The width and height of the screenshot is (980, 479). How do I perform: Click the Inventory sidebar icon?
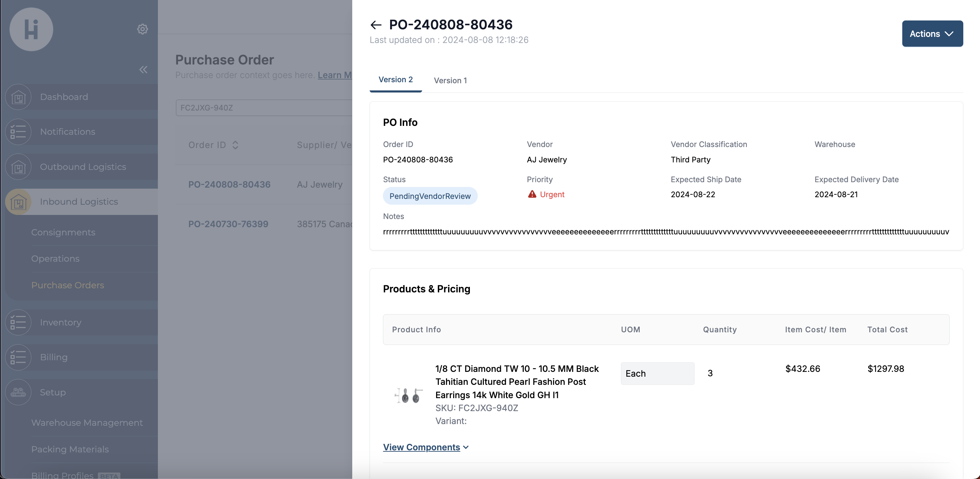(18, 322)
